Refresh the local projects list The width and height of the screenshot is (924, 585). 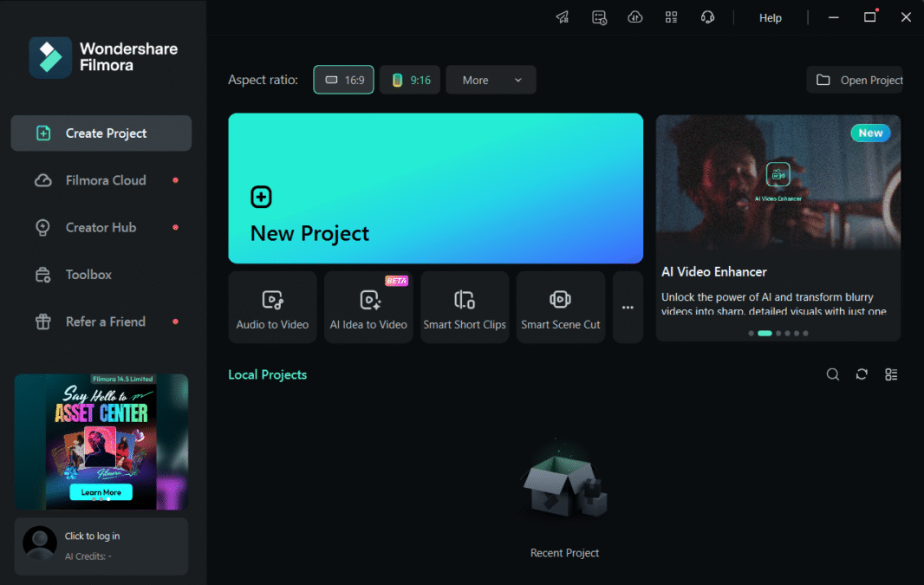[x=862, y=374]
